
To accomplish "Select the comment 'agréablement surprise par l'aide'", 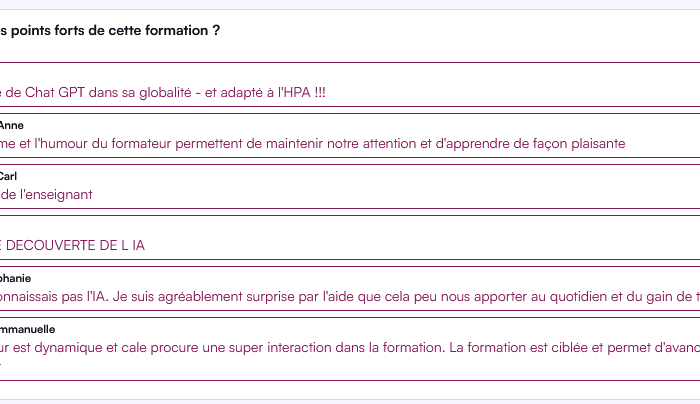I will [350, 296].
